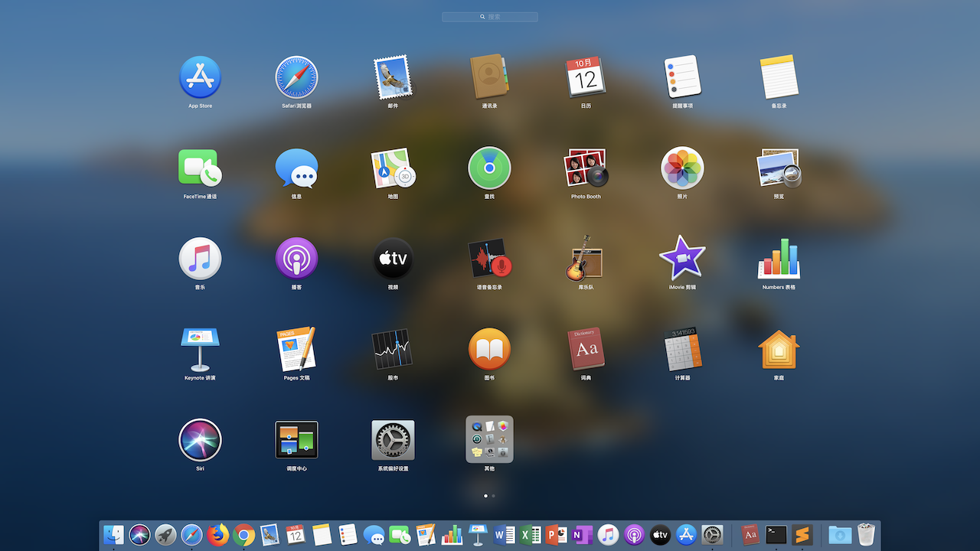Open the 邮件 app in Launchpad grid
Screen dimensions: 980x551
pyautogui.click(x=393, y=77)
